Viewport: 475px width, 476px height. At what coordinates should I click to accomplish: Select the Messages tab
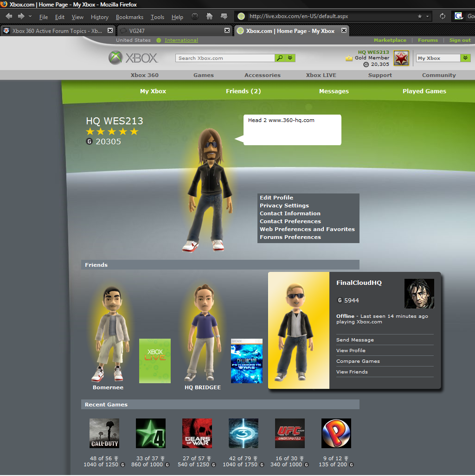(x=334, y=91)
